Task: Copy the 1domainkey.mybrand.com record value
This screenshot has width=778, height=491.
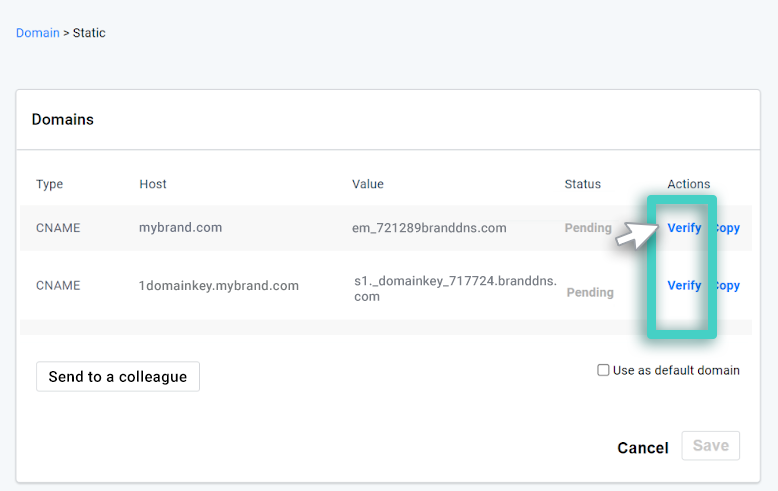Action: pos(728,286)
